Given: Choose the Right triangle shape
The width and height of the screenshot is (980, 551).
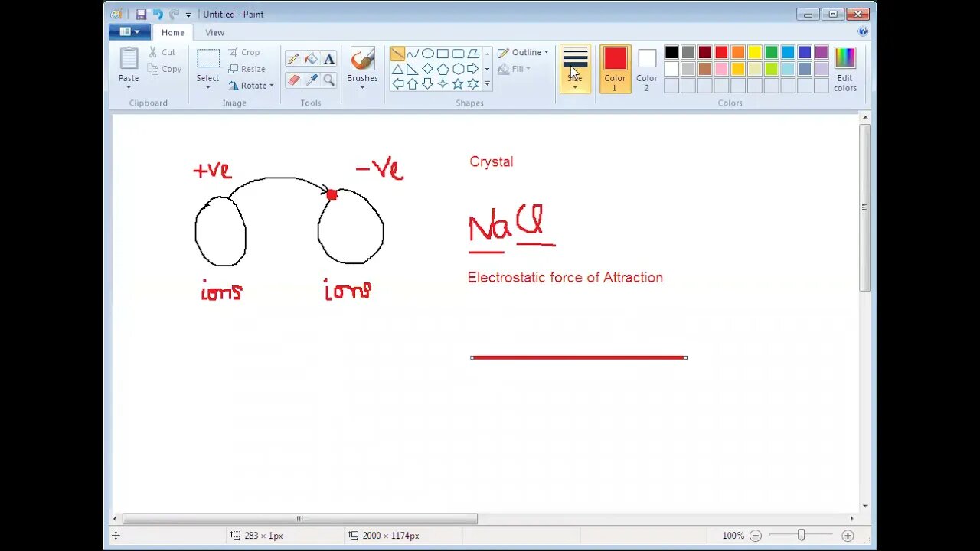Looking at the screenshot, I should (413, 69).
